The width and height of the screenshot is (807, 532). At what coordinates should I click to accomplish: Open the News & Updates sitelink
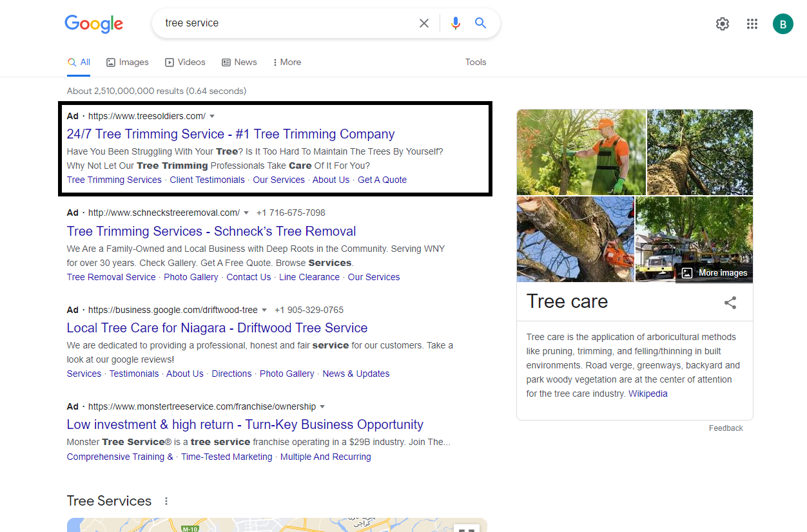[x=356, y=374]
